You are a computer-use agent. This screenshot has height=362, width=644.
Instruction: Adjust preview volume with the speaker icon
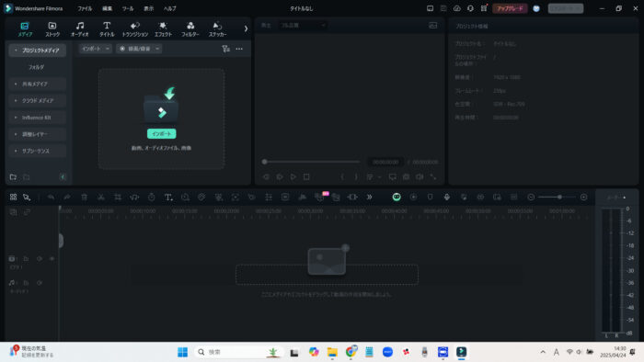pos(420,177)
